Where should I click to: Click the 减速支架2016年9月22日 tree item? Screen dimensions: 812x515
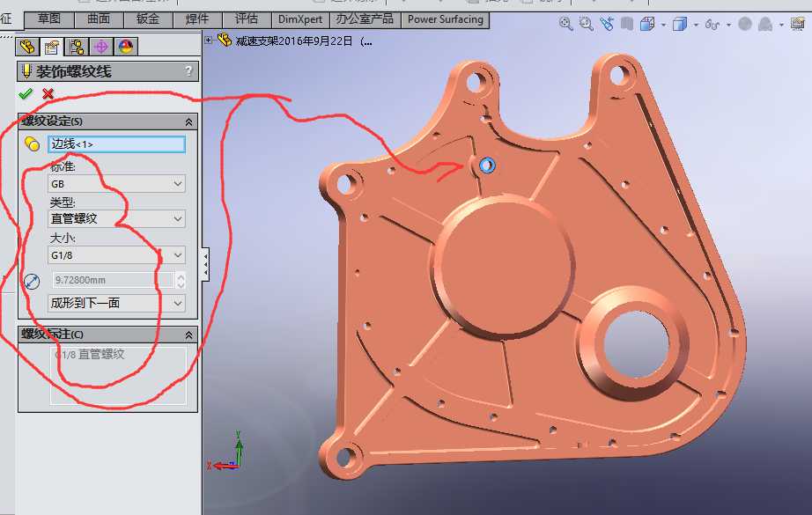pos(304,40)
